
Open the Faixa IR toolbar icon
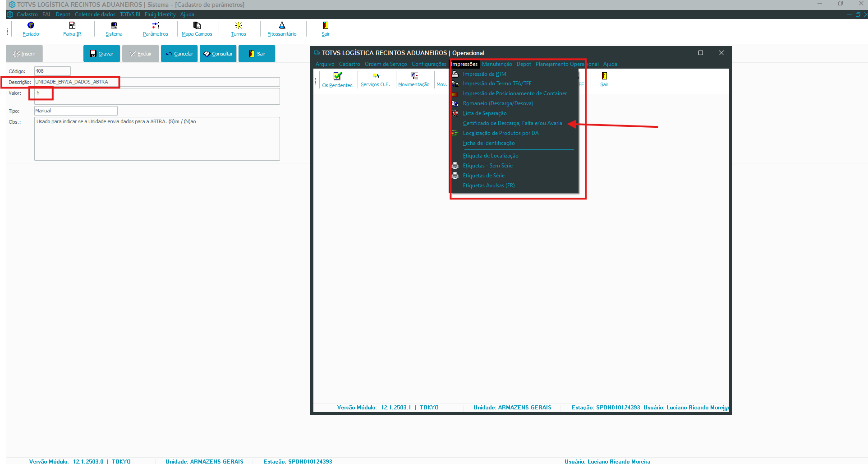[x=72, y=29]
